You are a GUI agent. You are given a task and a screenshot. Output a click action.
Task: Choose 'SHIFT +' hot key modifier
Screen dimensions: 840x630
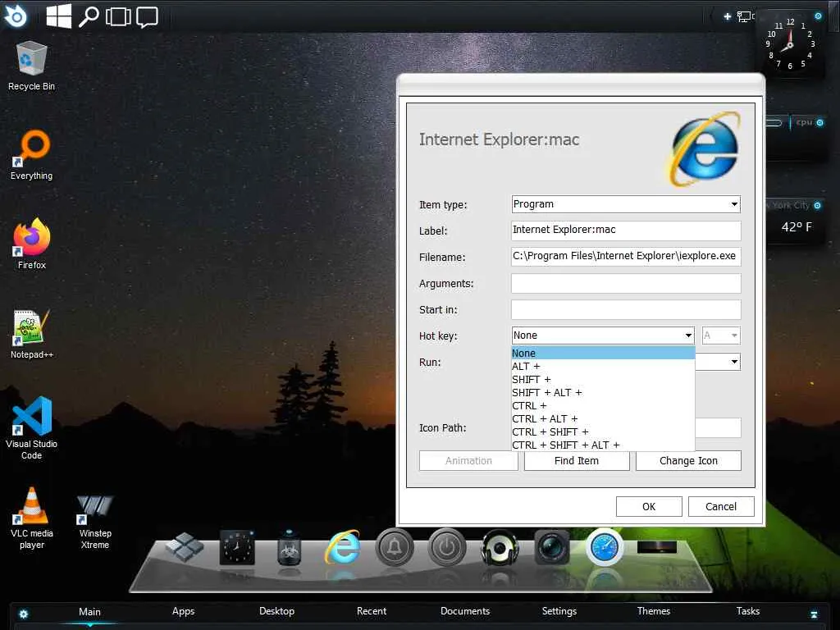603,379
